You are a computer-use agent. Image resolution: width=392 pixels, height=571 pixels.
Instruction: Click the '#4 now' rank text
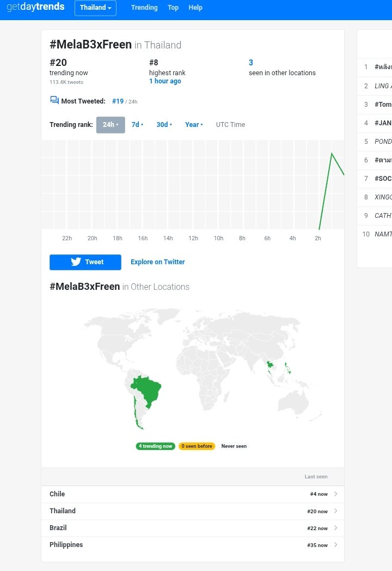pos(319,494)
